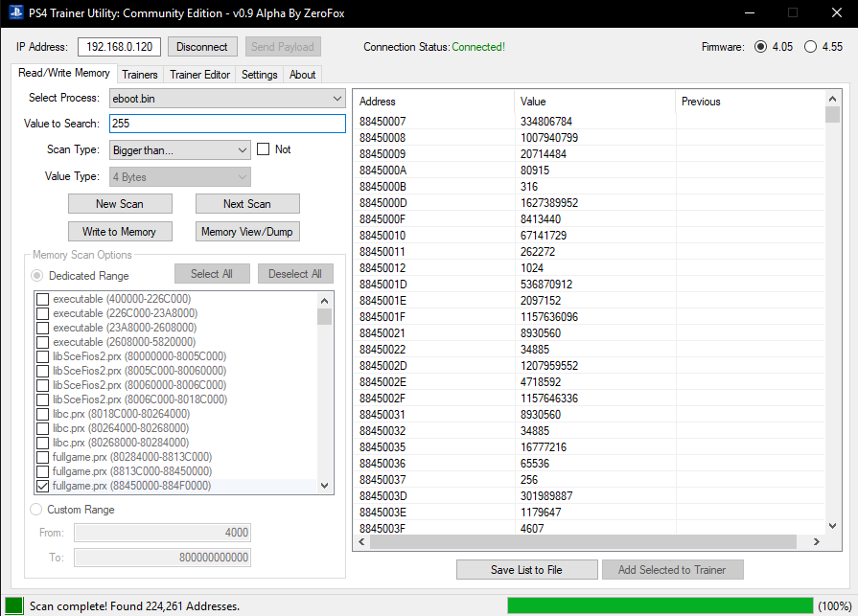
Task: Uncheck fullgame.prx (88450000-884F0000) range
Action: click(43, 486)
